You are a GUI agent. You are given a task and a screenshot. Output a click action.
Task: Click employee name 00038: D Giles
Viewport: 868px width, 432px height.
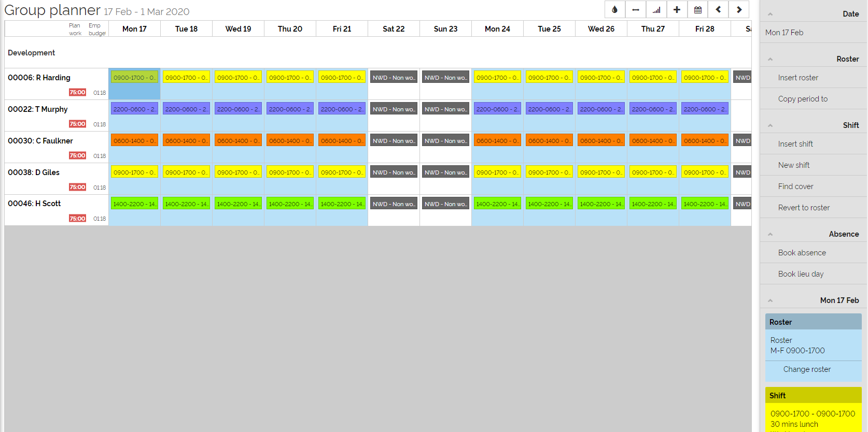pos(34,172)
